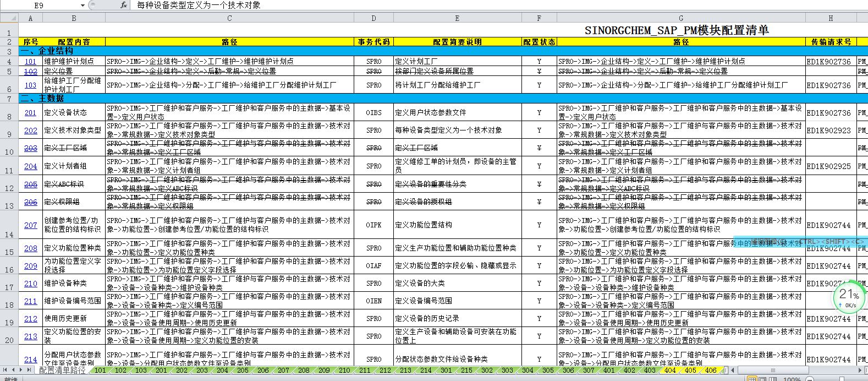Select column H header
The width and height of the screenshot is (868, 381).
(831, 18)
